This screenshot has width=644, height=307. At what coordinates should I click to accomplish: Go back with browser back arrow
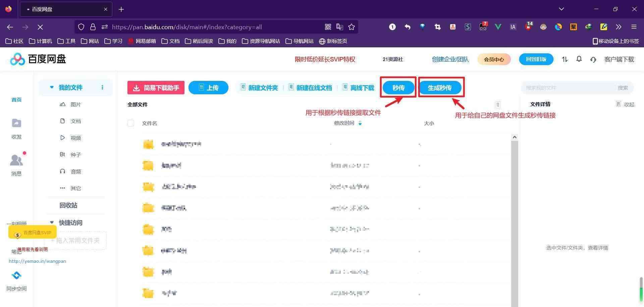click(10, 27)
